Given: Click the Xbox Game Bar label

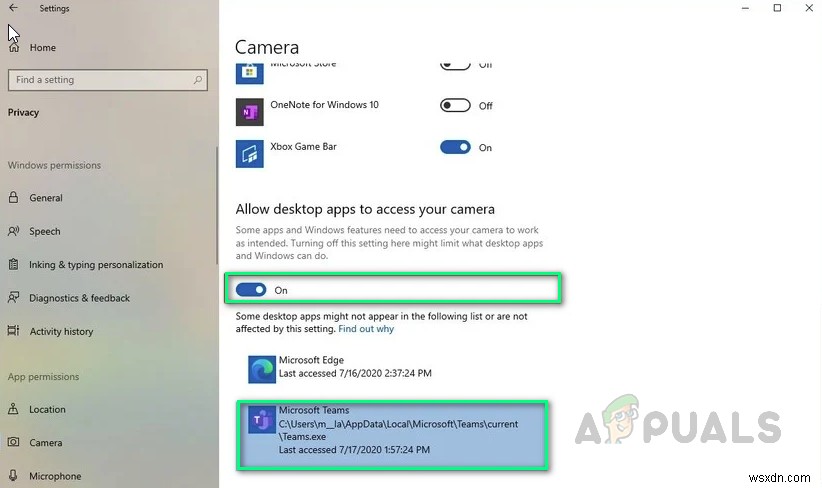Looking at the screenshot, I should tap(303, 147).
